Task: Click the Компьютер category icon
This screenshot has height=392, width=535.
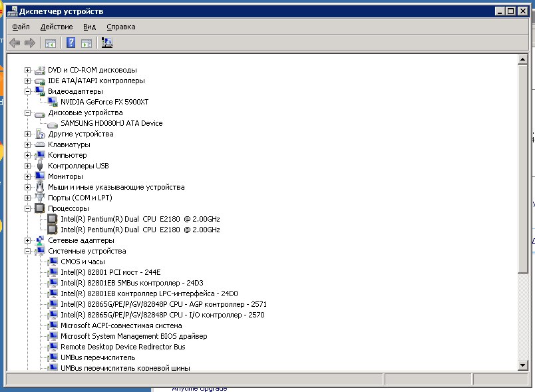Action: [40, 155]
